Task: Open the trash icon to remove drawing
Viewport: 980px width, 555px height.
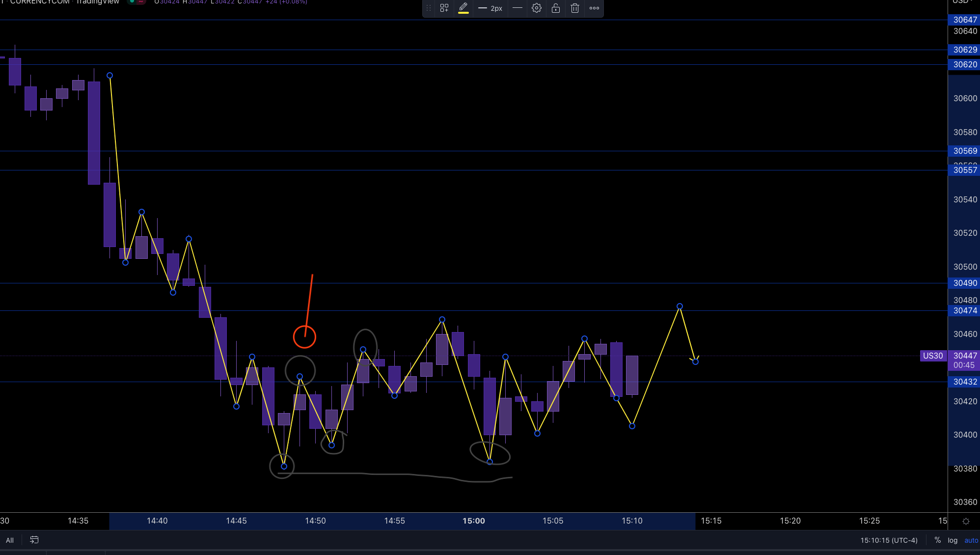Action: pos(574,8)
